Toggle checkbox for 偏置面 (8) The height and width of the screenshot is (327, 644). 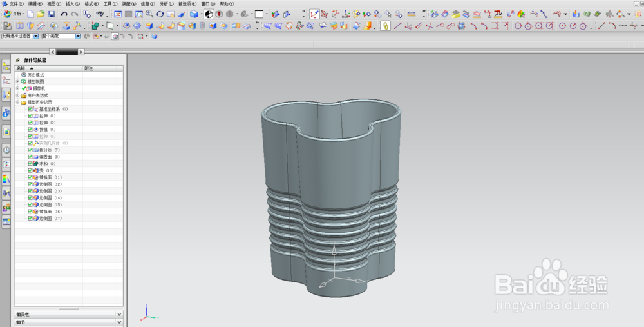[x=30, y=157]
